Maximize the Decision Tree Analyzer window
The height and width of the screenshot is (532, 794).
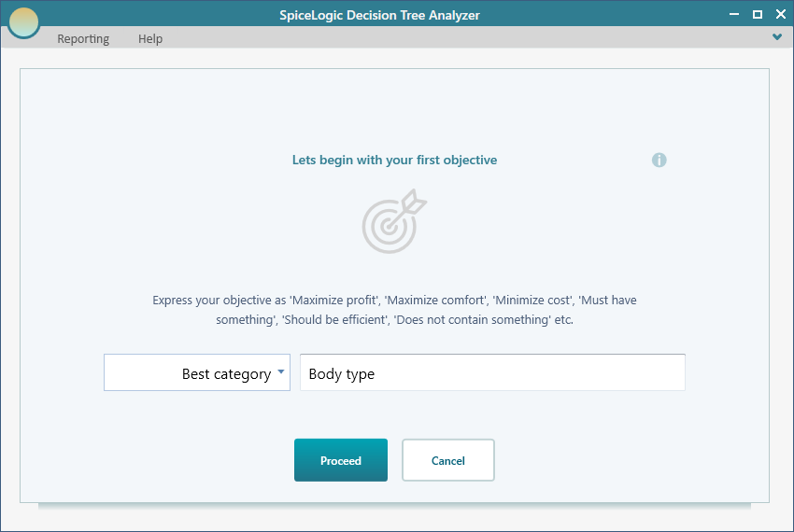[758, 14]
